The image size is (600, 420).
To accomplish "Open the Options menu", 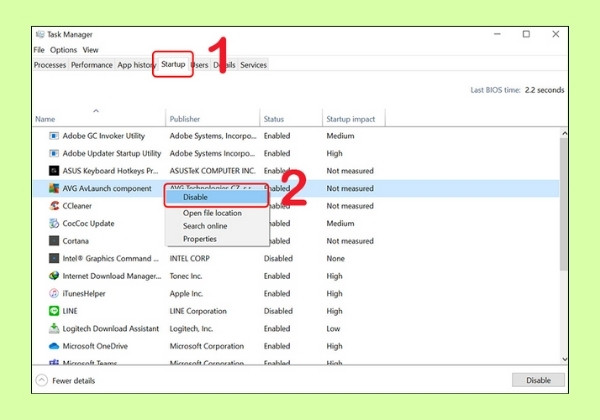I will pos(64,50).
